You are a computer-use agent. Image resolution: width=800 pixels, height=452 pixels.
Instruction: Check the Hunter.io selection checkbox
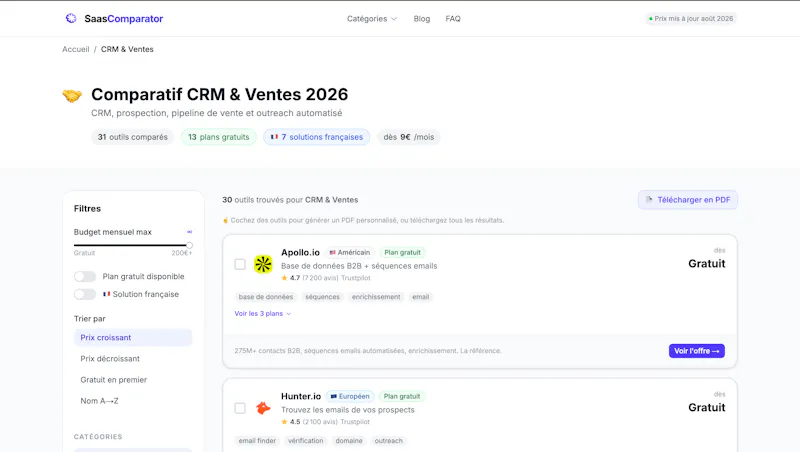click(240, 408)
